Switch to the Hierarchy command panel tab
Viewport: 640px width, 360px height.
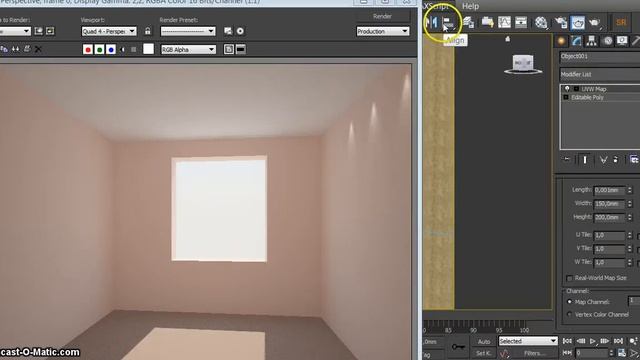(x=591, y=41)
